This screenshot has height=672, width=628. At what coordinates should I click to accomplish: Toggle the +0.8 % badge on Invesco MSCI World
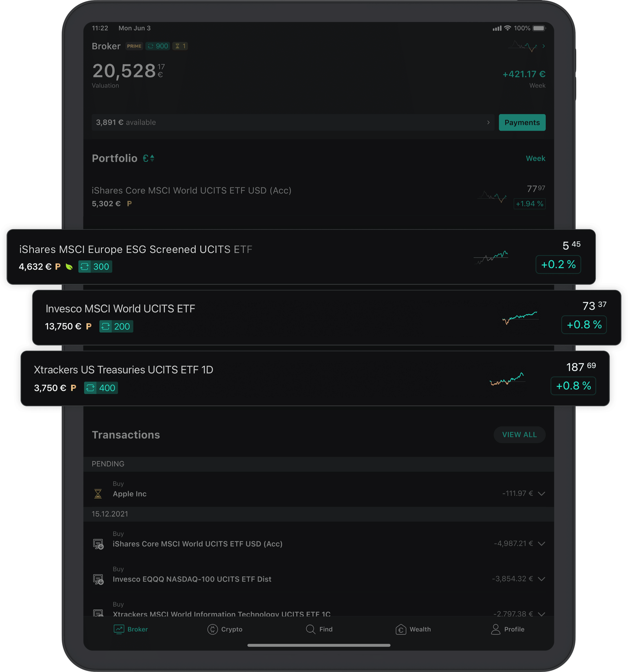584,325
